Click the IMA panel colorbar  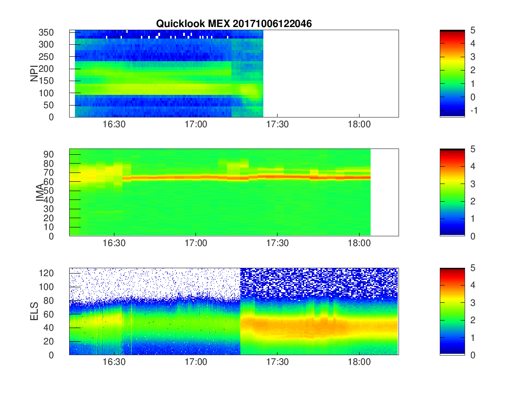pyautogui.click(x=452, y=192)
